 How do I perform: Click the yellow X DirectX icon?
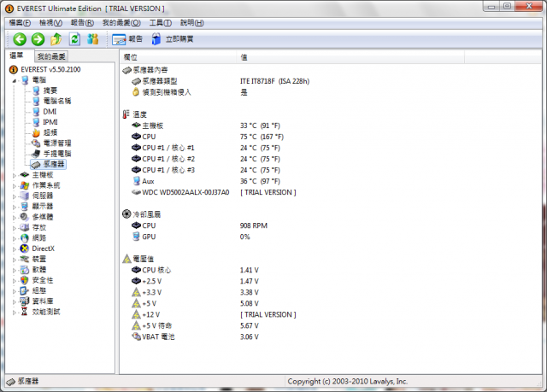25,249
